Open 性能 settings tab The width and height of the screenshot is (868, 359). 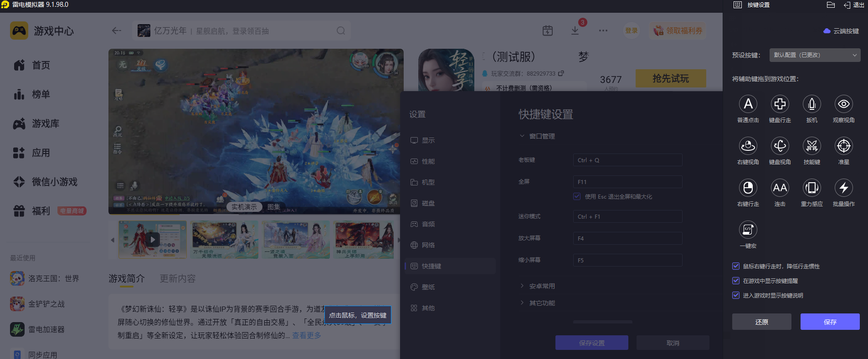click(x=450, y=161)
